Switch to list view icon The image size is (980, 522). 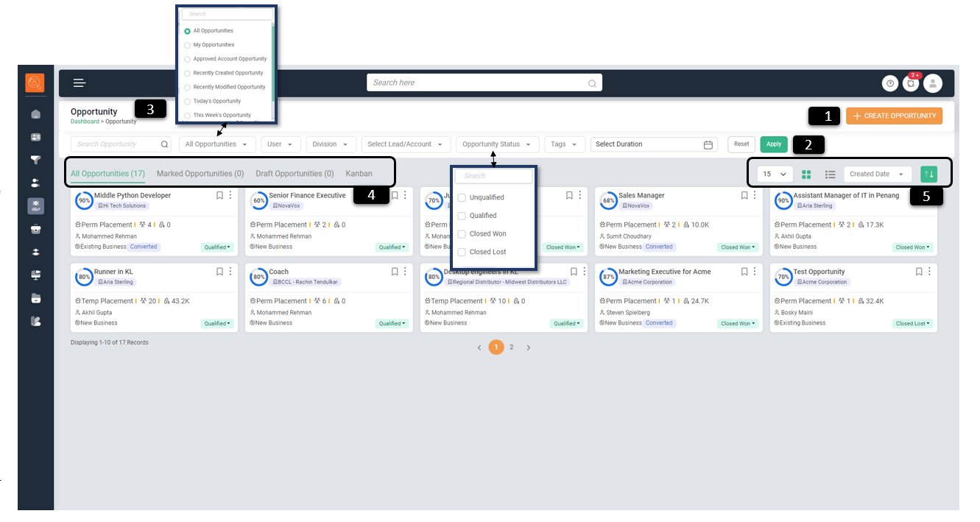pyautogui.click(x=830, y=174)
